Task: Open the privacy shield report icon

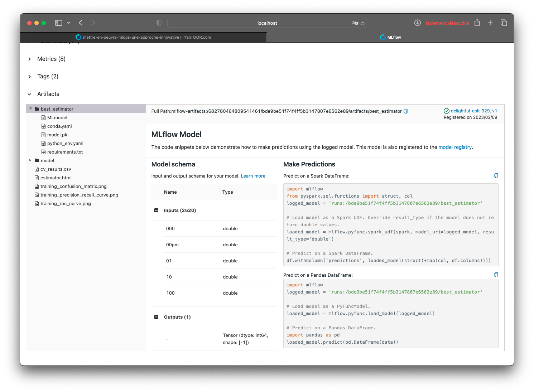Action: pos(159,23)
